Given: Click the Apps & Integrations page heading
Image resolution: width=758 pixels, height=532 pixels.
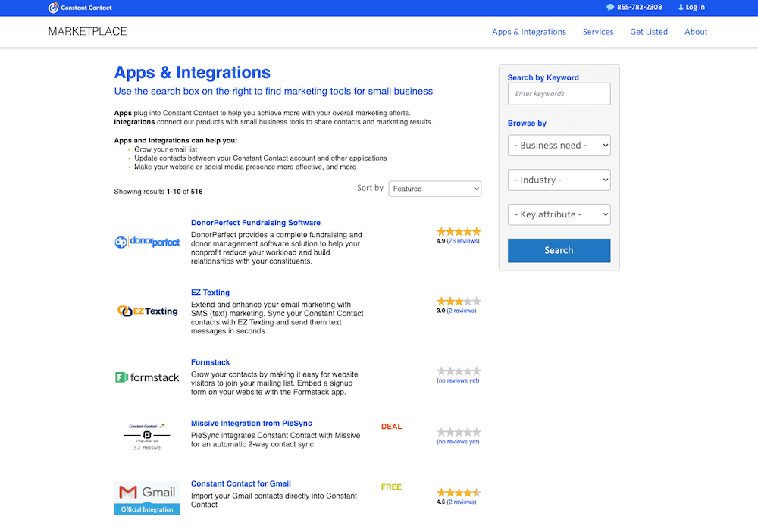Looking at the screenshot, I should [x=193, y=73].
